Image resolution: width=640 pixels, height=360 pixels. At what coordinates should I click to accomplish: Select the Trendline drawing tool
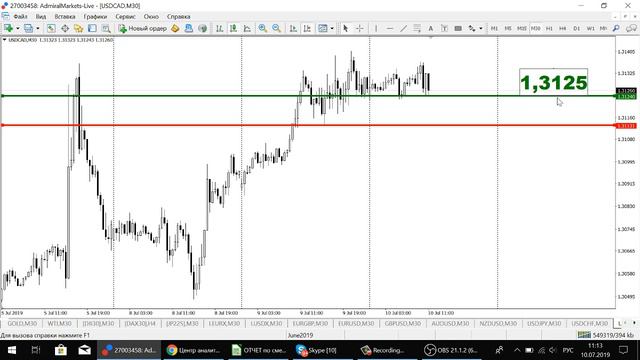coord(403,28)
